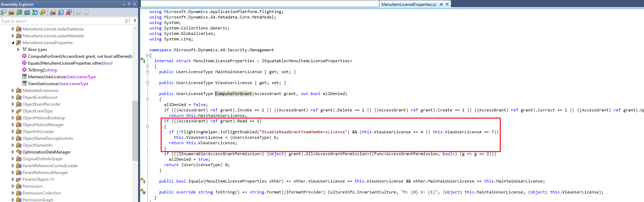This screenshot has height=202, width=644.
Task: Click the gutter marker beside struct MenuItemLicenseProperties
Action: tap(143, 60)
